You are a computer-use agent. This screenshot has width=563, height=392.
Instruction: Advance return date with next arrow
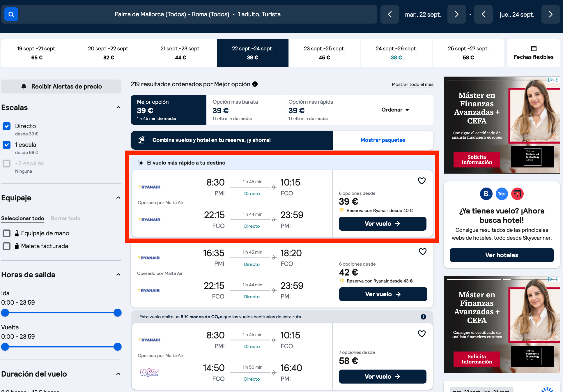coord(550,14)
